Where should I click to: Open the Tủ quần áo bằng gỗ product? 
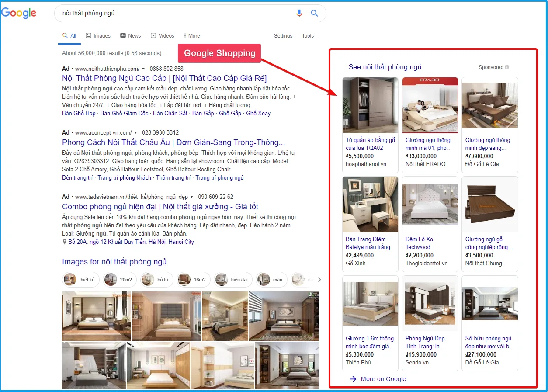tap(371, 125)
